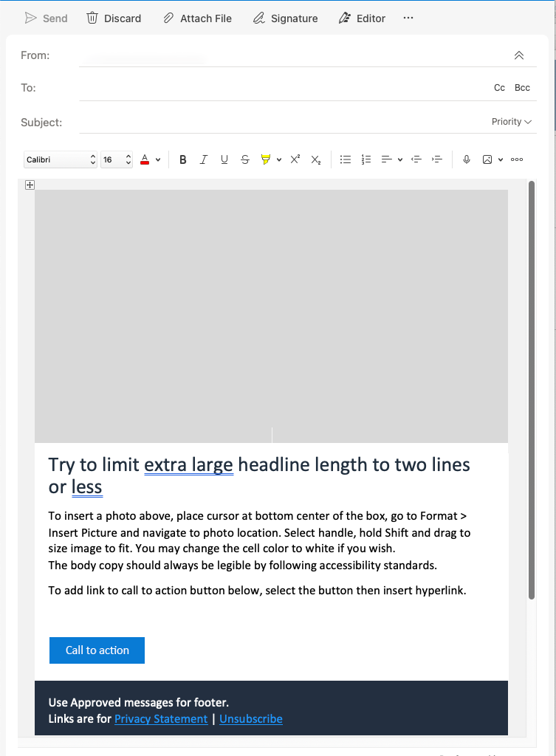This screenshot has height=756, width=556.
Task: Click into the To recipient field
Action: (x=284, y=88)
